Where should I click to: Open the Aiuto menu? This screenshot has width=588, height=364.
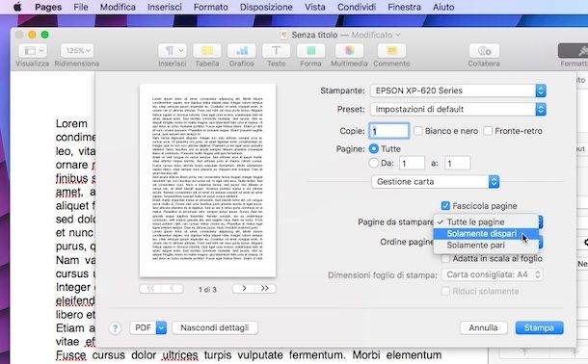(443, 7)
